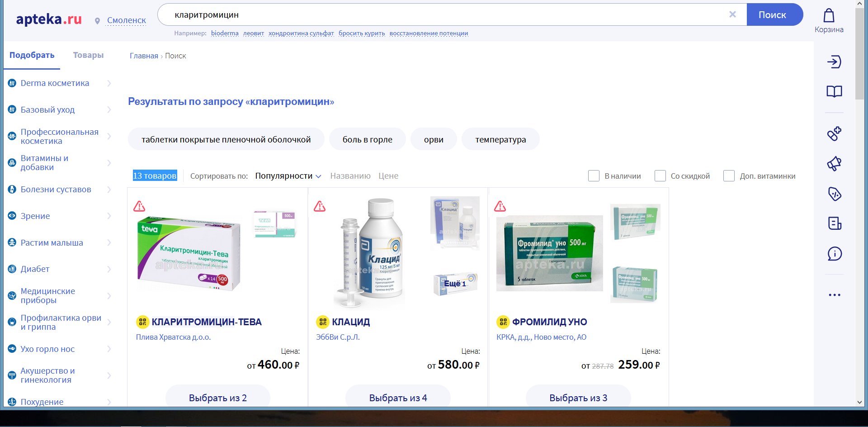Click the scrollbar up arrow

coord(859,4)
